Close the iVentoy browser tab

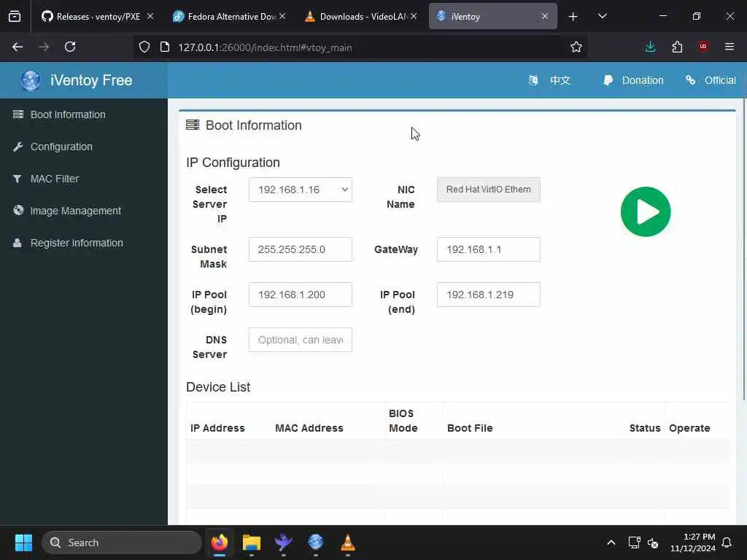[x=544, y=16]
